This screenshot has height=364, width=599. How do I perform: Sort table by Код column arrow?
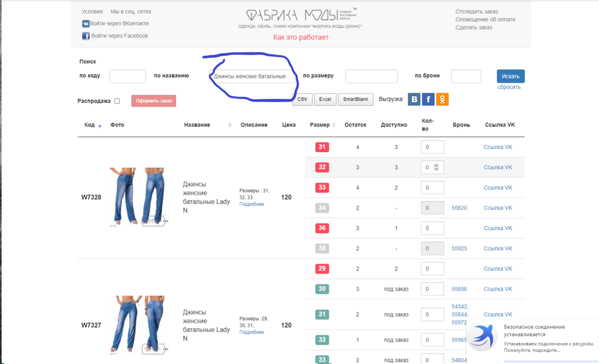[x=99, y=126]
